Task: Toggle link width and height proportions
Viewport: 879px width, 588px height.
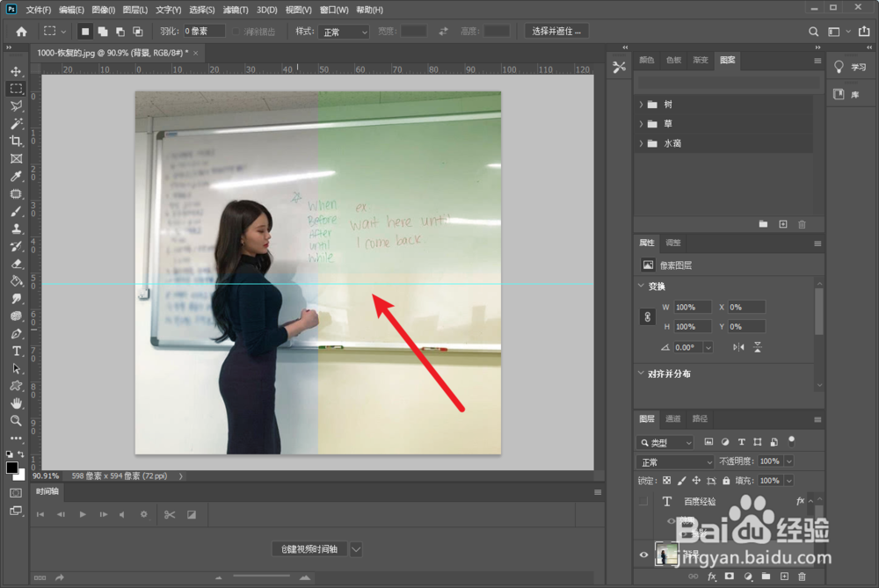Action: (648, 316)
